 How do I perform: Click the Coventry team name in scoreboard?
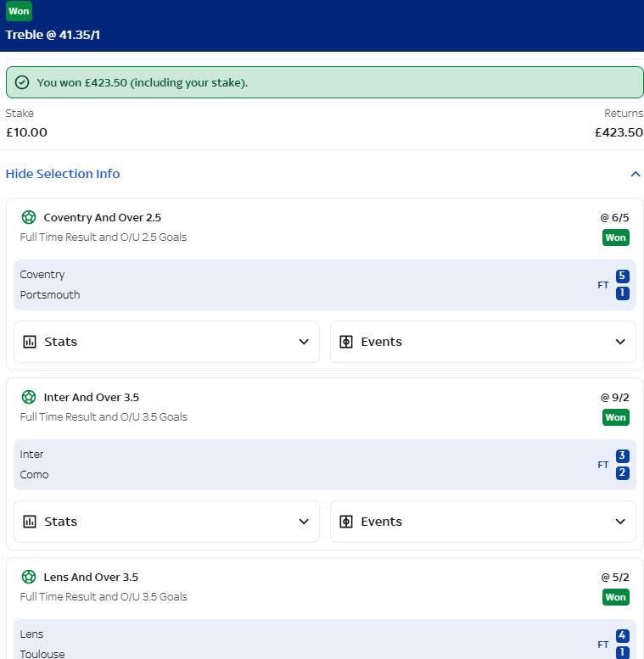coord(42,275)
